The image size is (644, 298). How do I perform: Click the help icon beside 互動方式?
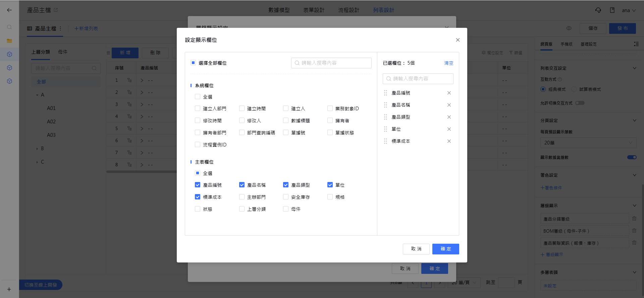click(x=560, y=79)
